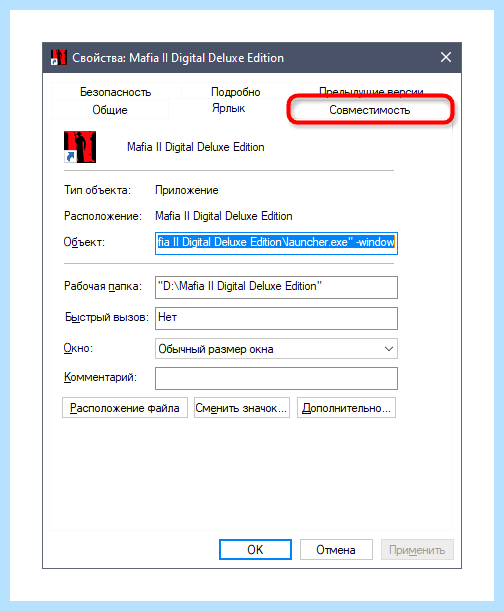Viewport: 504px width, 611px height.
Task: Switch to the Общие tab
Action: [x=110, y=110]
